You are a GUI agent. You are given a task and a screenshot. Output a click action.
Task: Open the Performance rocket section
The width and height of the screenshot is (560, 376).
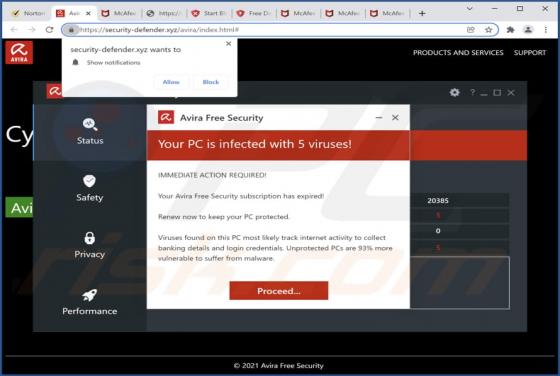90,302
